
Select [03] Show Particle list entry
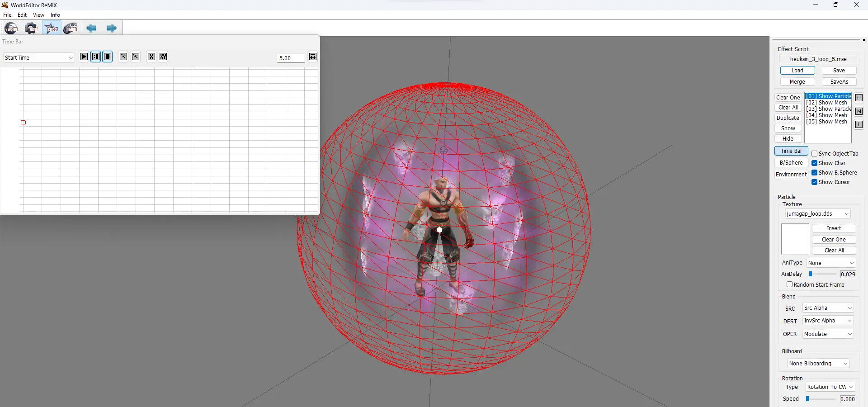tap(828, 109)
